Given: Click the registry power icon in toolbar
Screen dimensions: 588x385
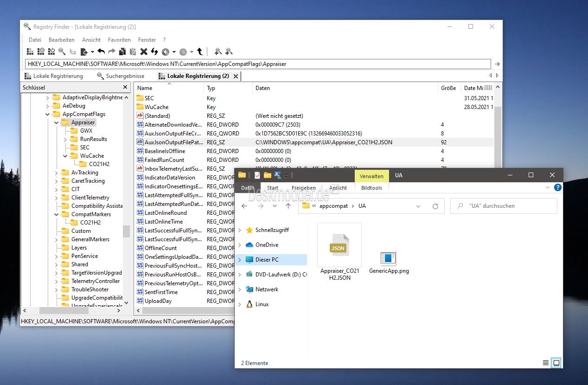Looking at the screenshot, I should (51, 51).
